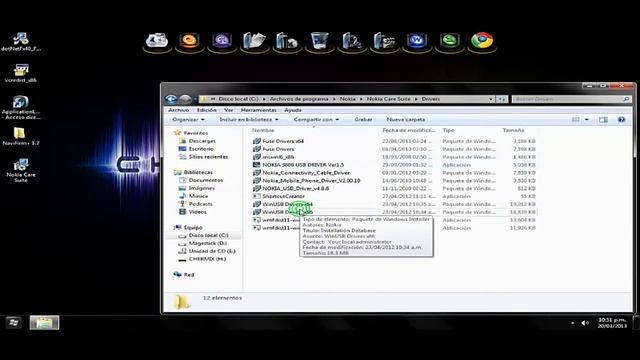640x360 pixels.
Task: Select Magestick (D:) drive
Action: (202, 243)
